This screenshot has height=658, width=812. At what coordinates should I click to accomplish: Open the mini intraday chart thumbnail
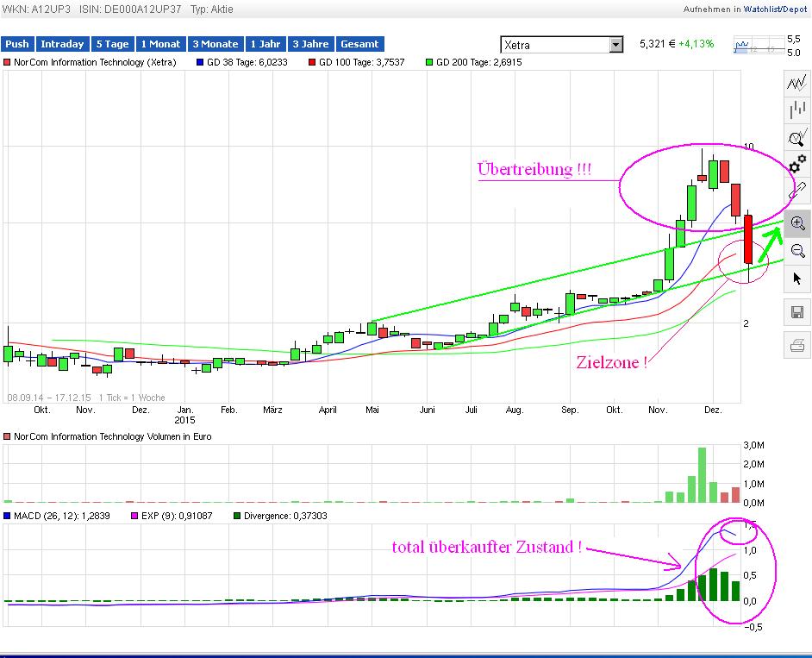click(x=759, y=46)
